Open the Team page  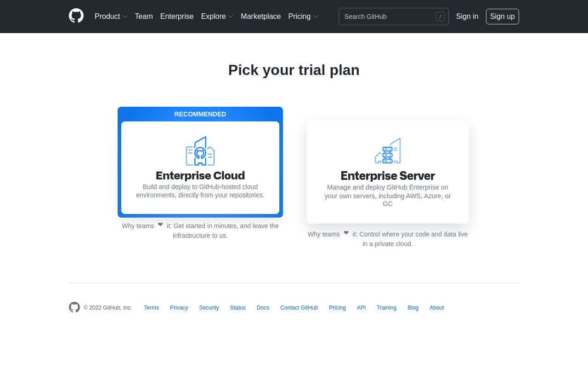pos(144,17)
